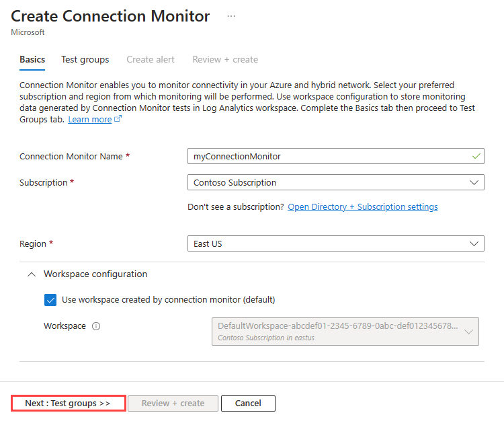Click the external link icon beside Learn more
Image resolution: width=504 pixels, height=423 pixels.
point(118,119)
